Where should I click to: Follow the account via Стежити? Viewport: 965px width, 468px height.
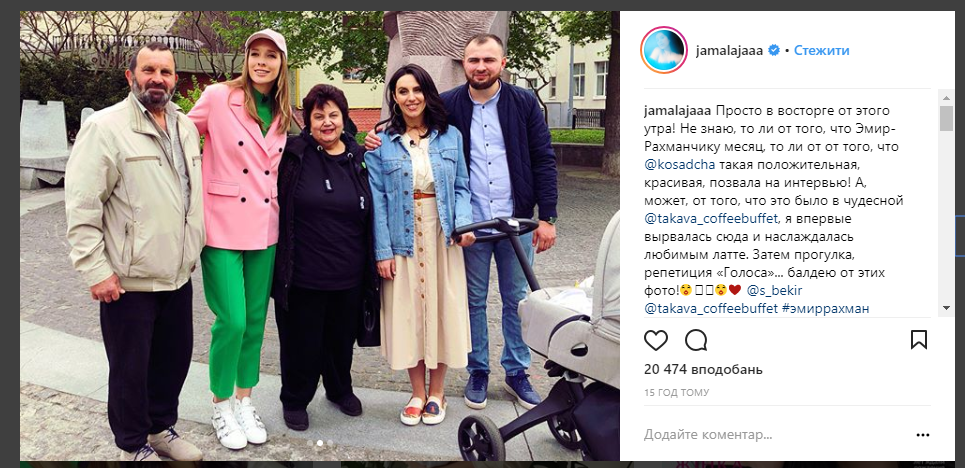click(x=822, y=50)
